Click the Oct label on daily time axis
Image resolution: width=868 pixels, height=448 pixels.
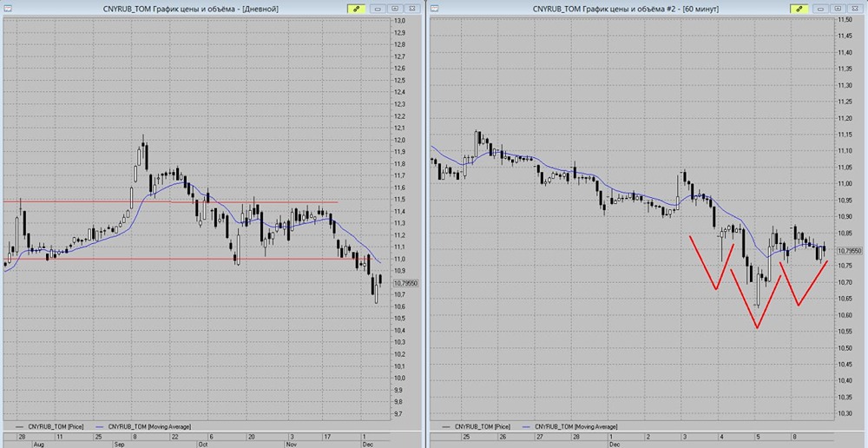pyautogui.click(x=205, y=443)
